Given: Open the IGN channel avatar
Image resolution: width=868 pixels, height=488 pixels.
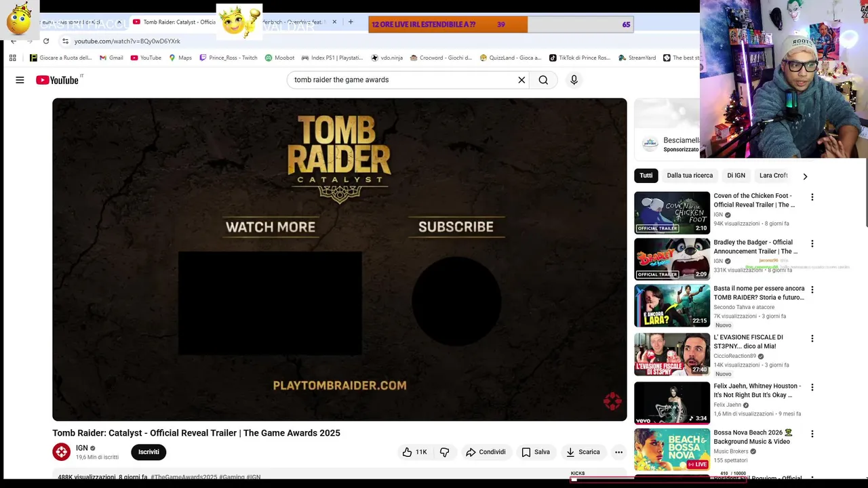Looking at the screenshot, I should coord(61,451).
